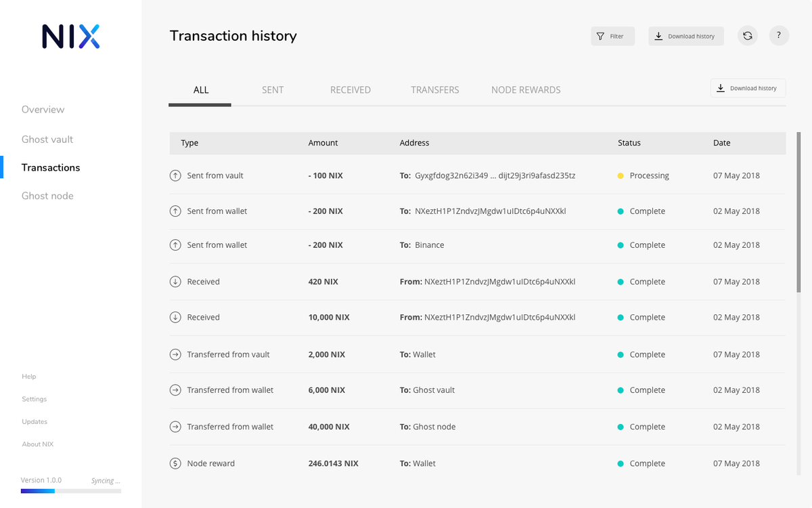The image size is (812, 508).
Task: Open Updates link in sidebar
Action: [x=35, y=421]
